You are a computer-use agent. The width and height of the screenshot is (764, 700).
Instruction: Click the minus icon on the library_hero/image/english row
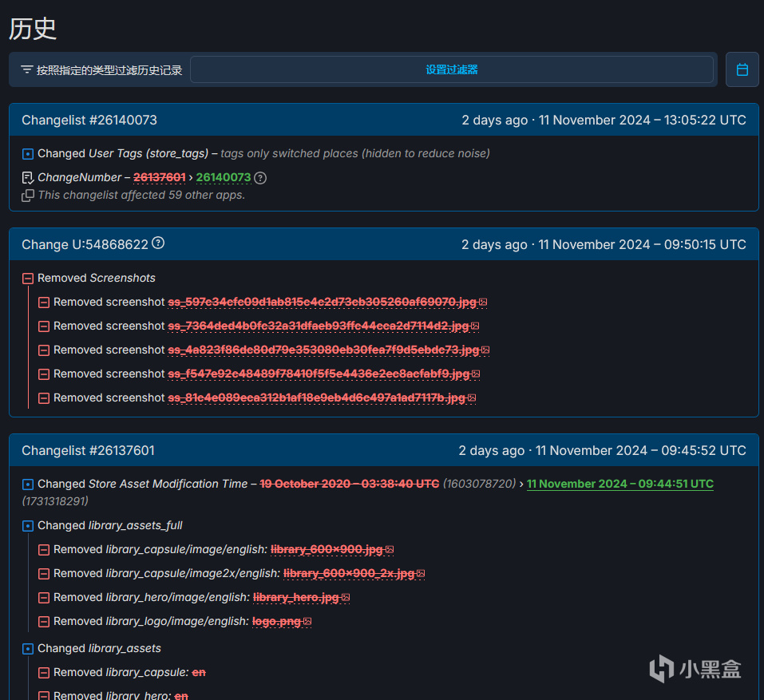click(44, 598)
